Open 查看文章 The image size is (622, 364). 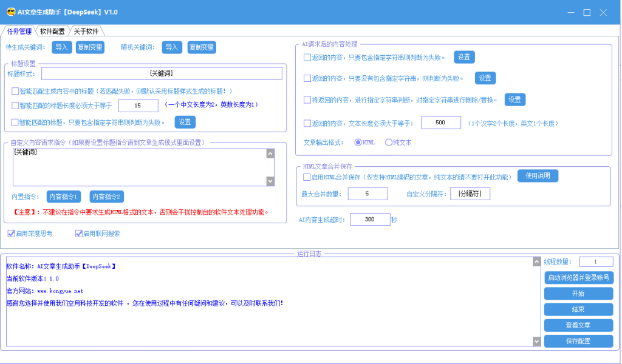click(x=579, y=325)
